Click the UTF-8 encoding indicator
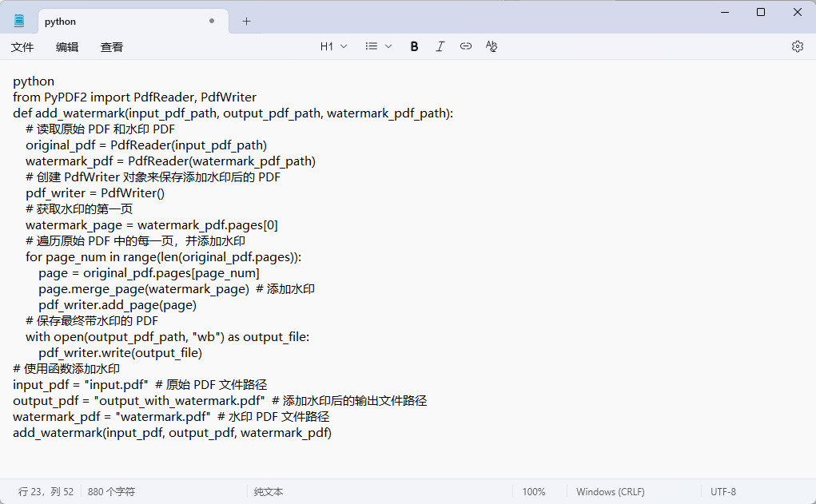The image size is (816, 504). click(723, 491)
